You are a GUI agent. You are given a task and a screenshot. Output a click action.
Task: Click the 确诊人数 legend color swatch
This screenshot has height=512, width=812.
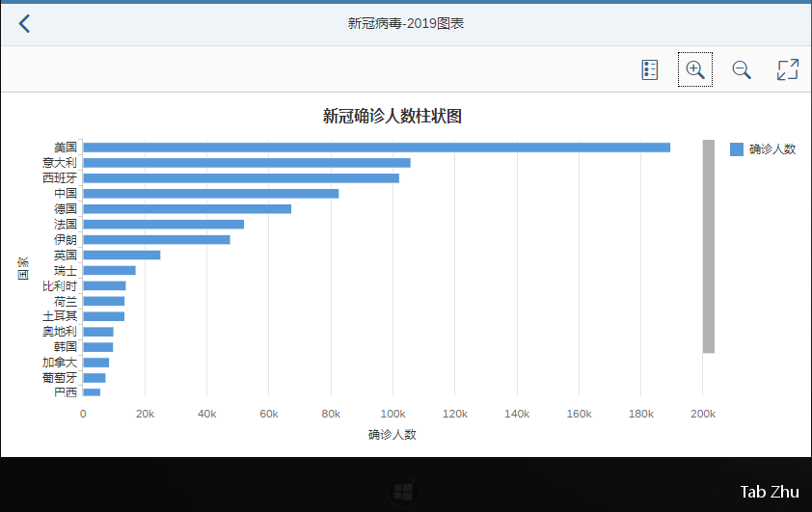[737, 149]
